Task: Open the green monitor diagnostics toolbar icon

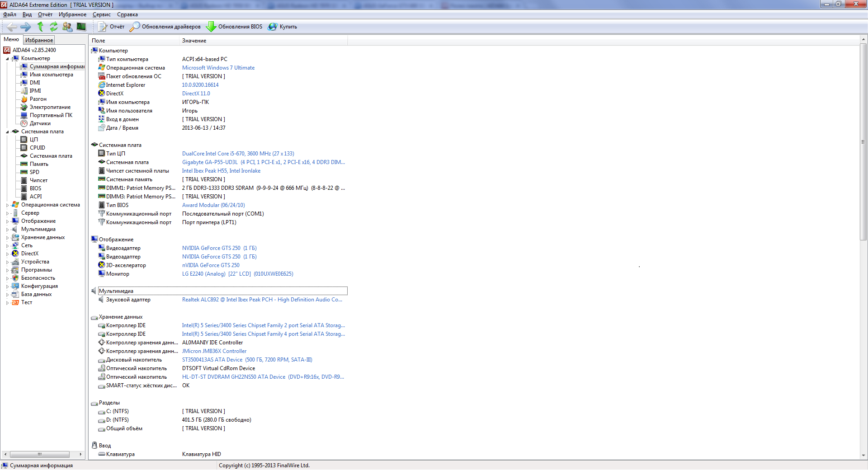Action: (81, 27)
